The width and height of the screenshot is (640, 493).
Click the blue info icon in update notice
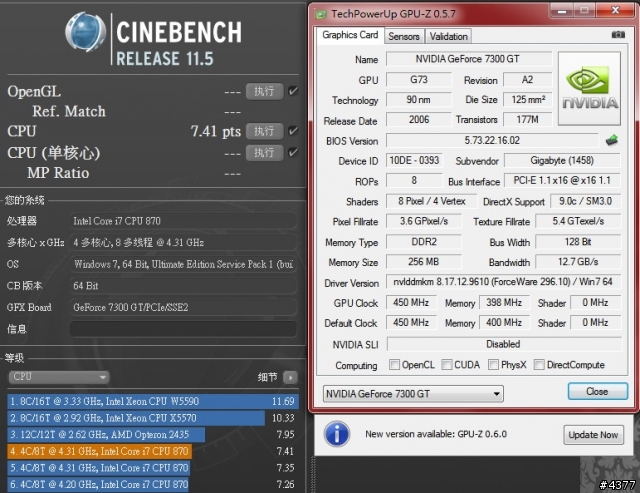337,434
